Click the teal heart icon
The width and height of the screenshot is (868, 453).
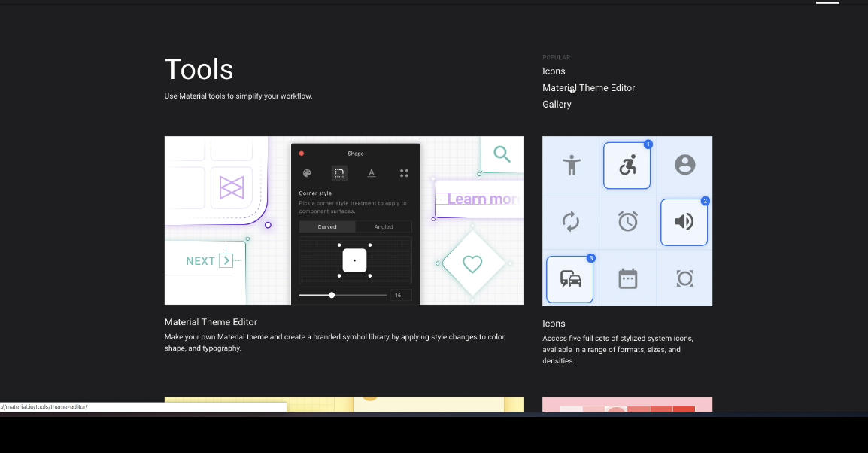tap(472, 264)
